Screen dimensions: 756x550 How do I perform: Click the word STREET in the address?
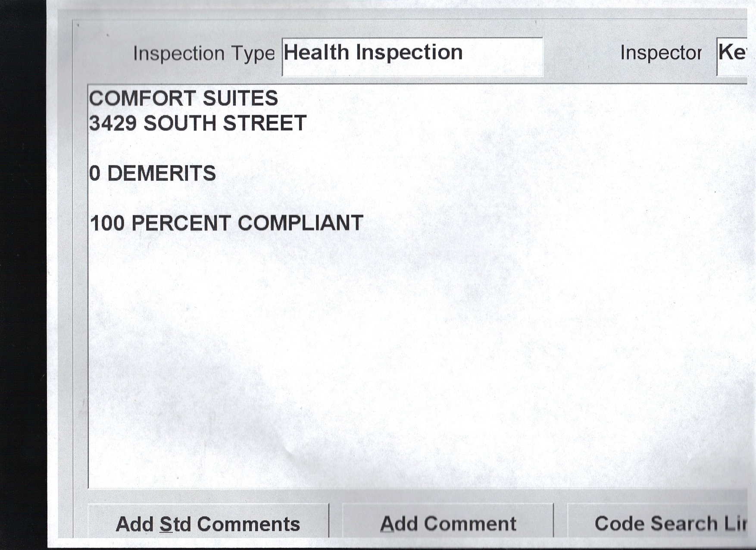pyautogui.click(x=265, y=123)
